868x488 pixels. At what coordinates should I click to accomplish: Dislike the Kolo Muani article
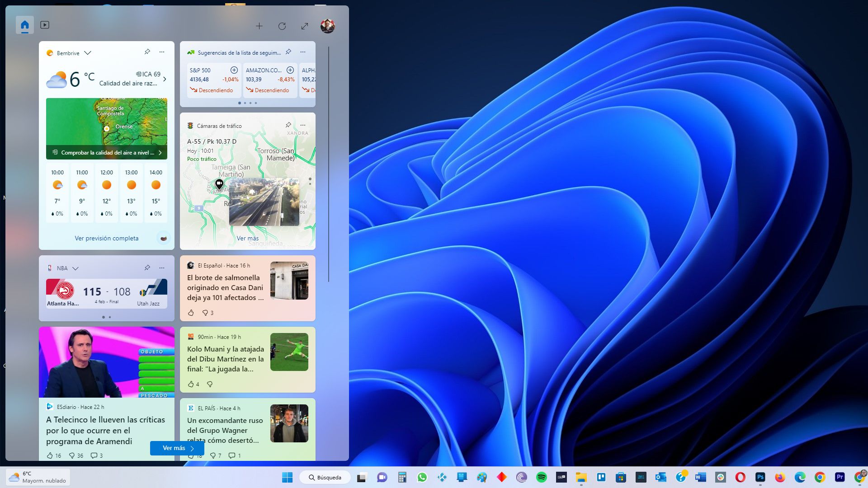(209, 384)
